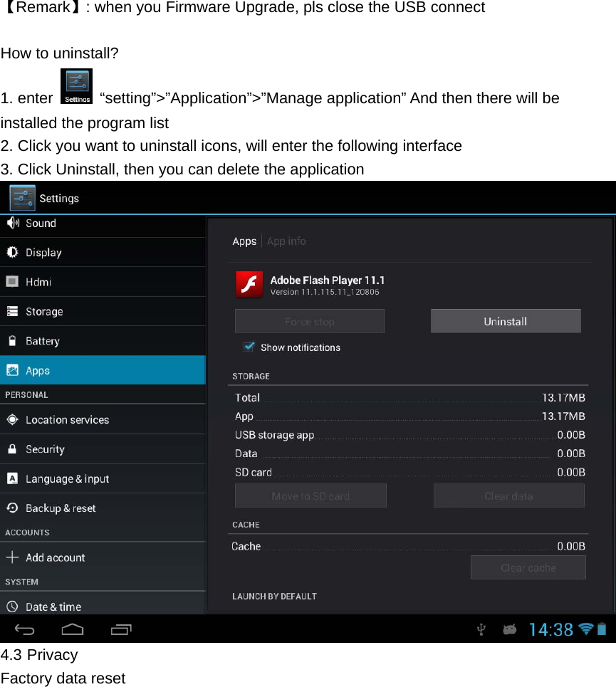Select the Apps tab
Image resolution: width=616 pixels, height=687 pixels.
[244, 241]
